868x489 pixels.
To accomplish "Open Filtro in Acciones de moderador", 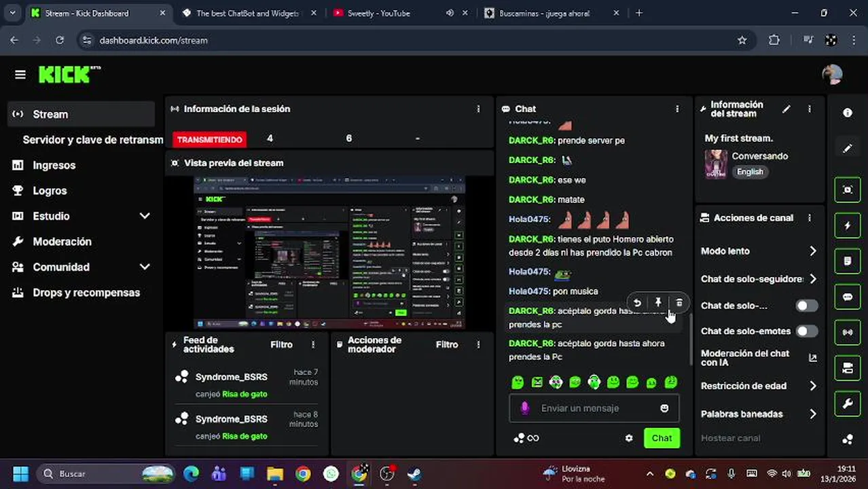I will click(x=447, y=345).
